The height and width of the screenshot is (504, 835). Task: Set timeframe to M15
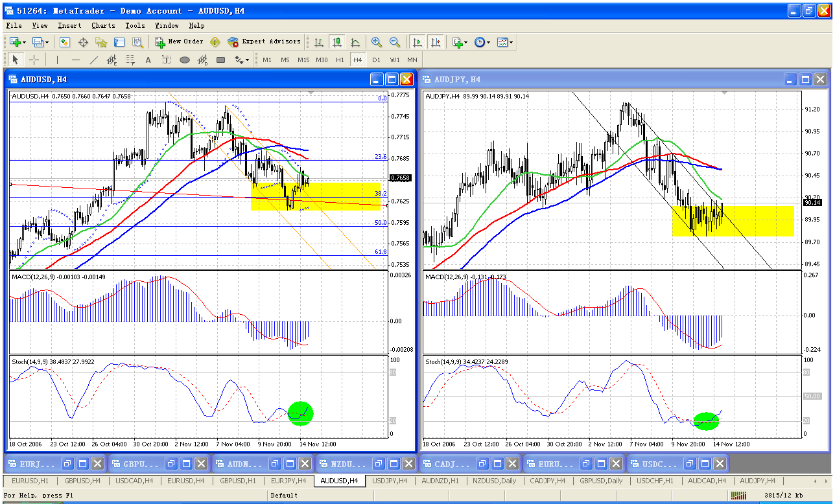[x=303, y=60]
